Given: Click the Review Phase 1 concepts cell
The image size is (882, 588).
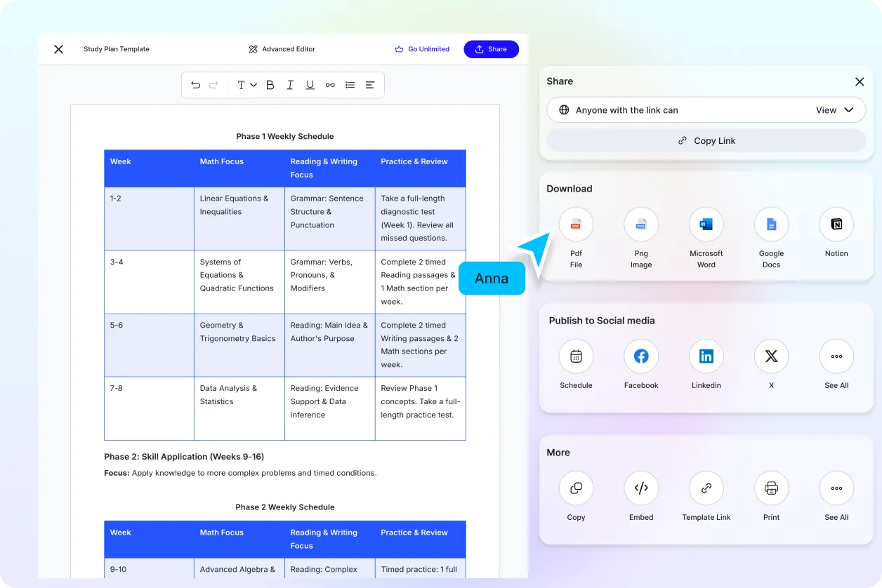Looking at the screenshot, I should [421, 408].
